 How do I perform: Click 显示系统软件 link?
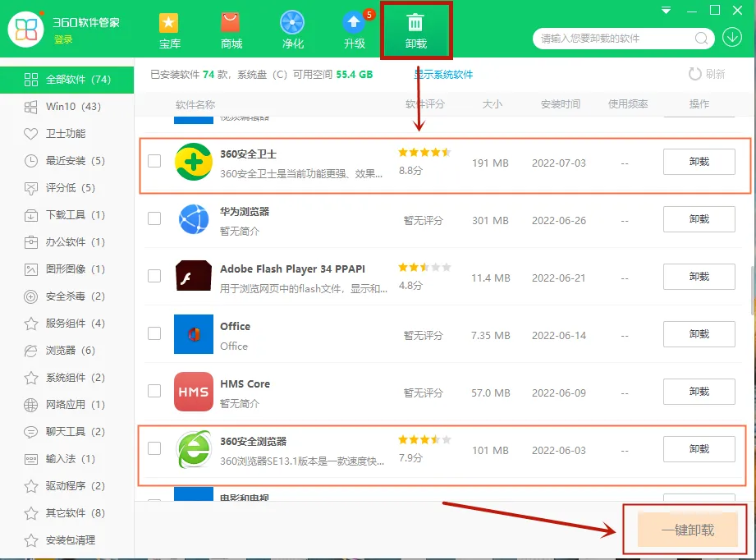click(x=443, y=74)
